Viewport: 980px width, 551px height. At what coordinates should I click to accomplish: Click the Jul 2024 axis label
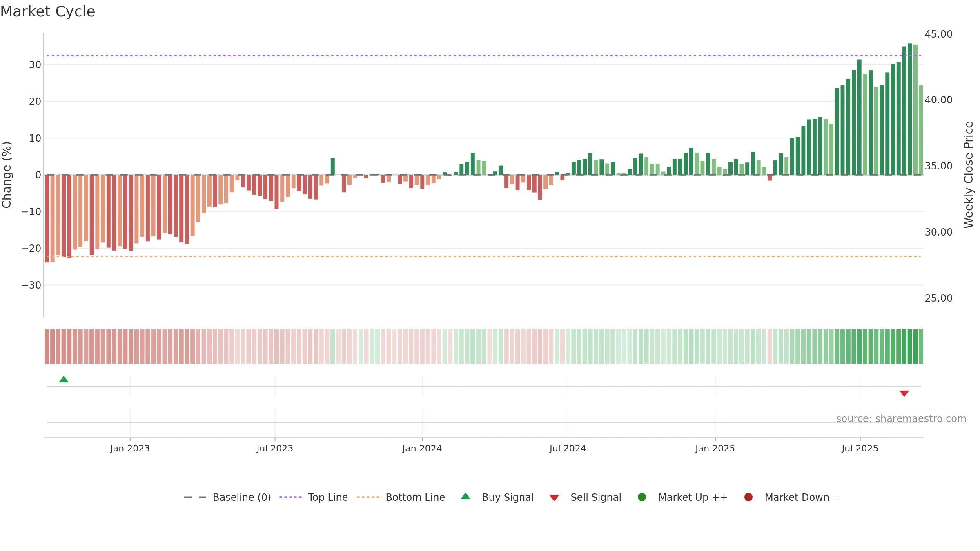(x=568, y=448)
